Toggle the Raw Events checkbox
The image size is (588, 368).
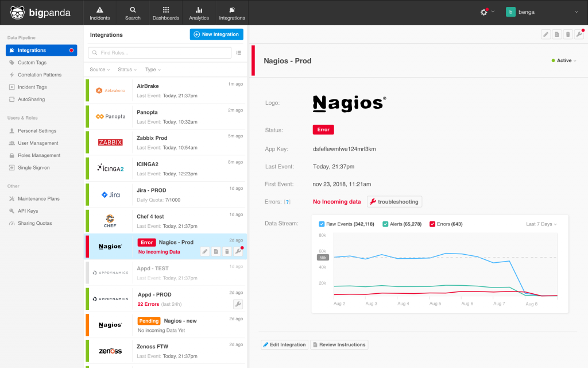tap(322, 224)
